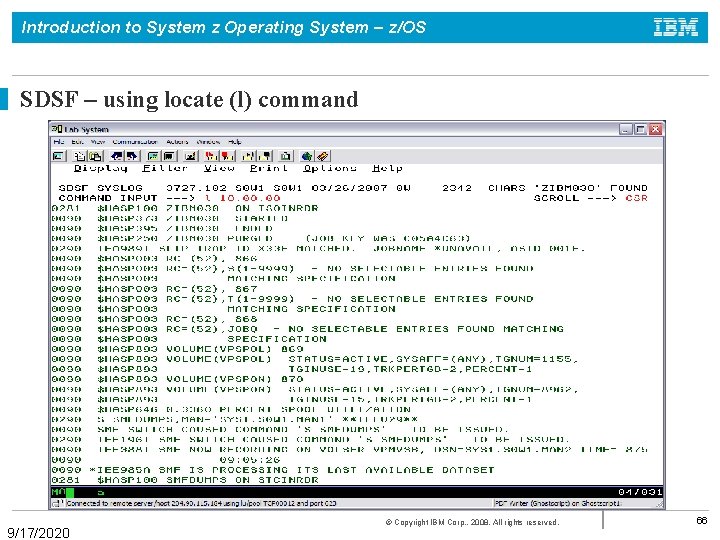720x540 pixels.
Task: Select Filter in the SDSF action bar
Action: click(165, 168)
